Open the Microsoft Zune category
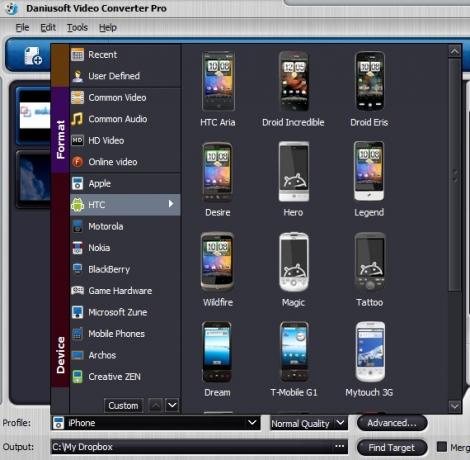 point(125,312)
